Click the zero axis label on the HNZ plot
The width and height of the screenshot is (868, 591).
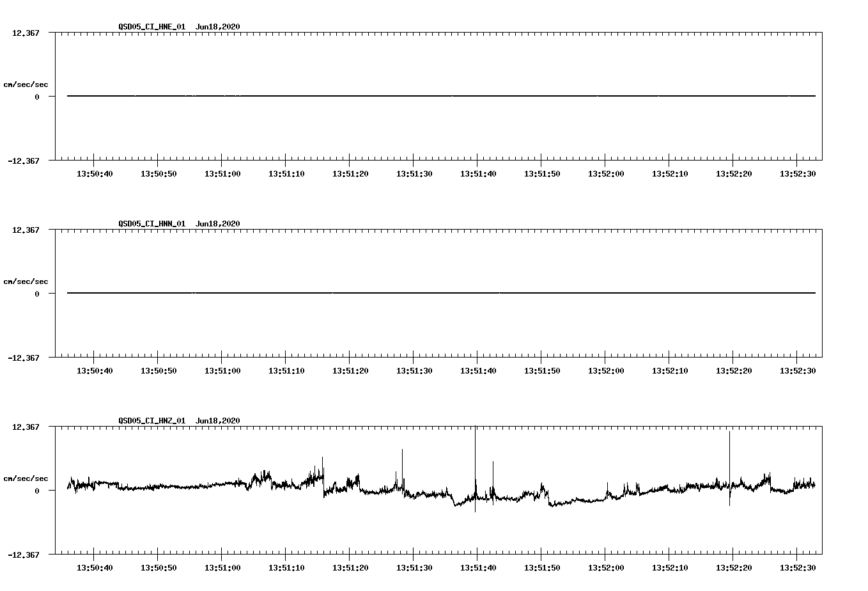click(37, 491)
